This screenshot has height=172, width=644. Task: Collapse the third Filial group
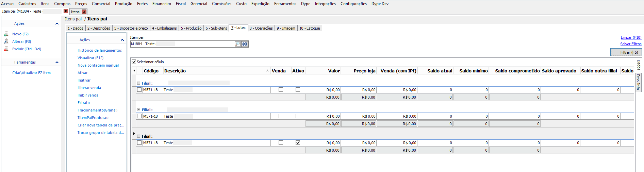[138, 136]
